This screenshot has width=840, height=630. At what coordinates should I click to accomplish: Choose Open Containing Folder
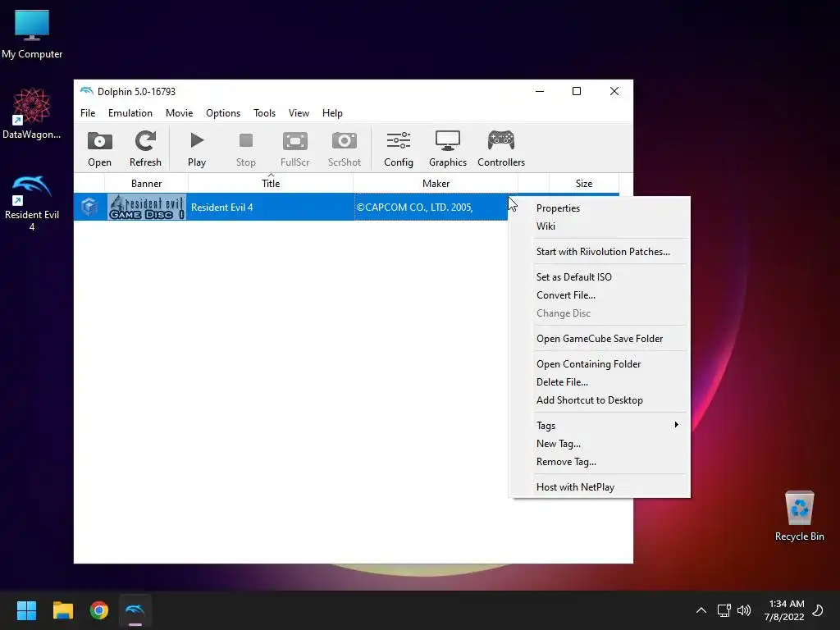point(600,363)
